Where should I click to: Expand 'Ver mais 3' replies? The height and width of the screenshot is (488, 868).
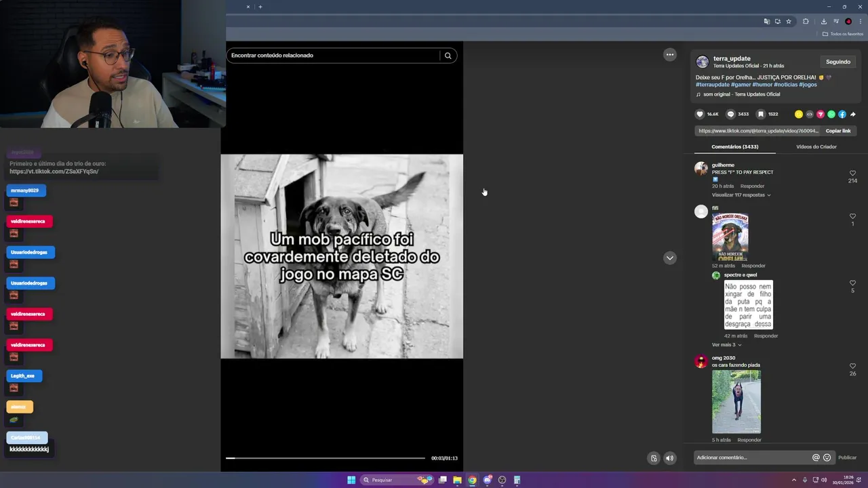point(726,345)
